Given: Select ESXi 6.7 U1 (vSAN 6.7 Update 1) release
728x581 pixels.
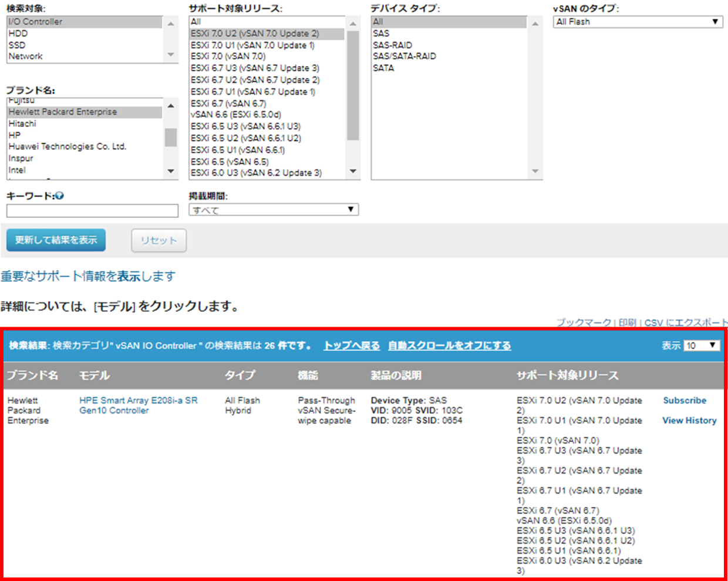Looking at the screenshot, I should pyautogui.click(x=267, y=92).
